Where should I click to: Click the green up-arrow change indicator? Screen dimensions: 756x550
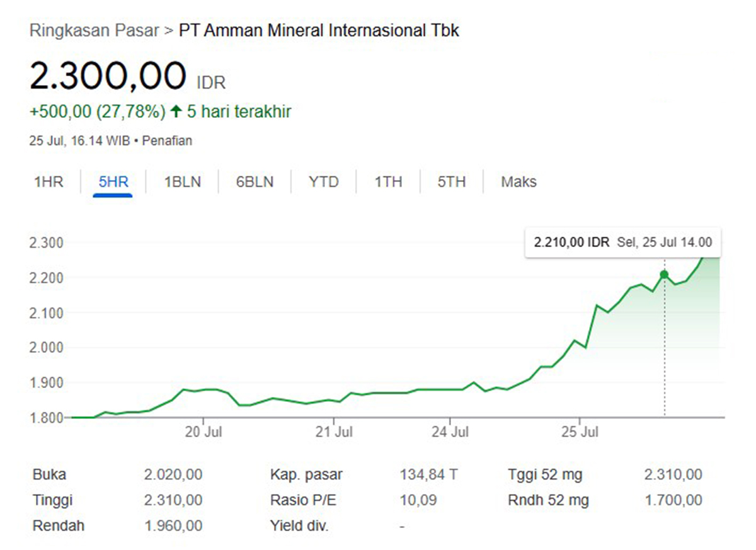click(x=176, y=112)
